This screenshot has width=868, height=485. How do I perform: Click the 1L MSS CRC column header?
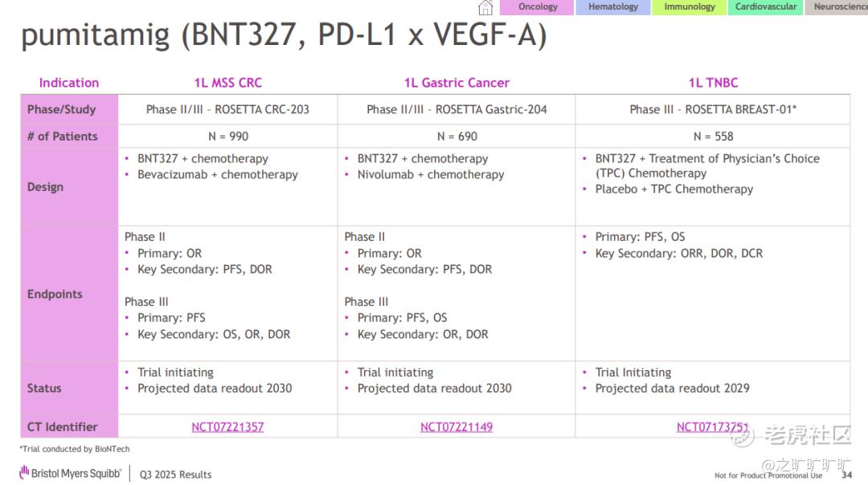point(227,83)
